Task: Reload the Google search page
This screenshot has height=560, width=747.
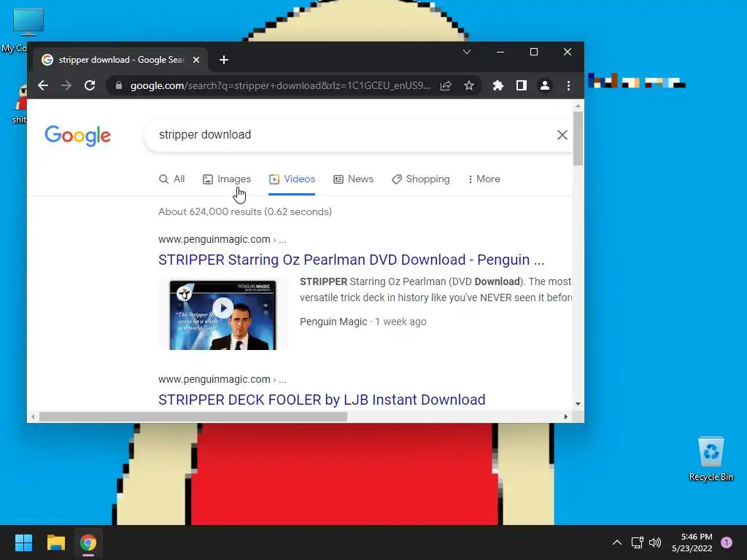Action: (x=90, y=86)
